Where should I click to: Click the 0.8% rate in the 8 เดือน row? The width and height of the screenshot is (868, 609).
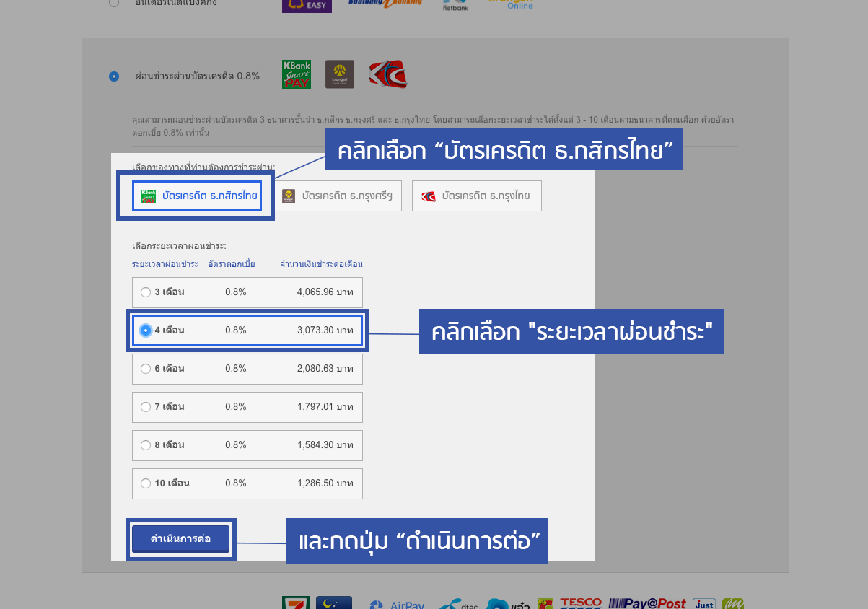coord(236,445)
